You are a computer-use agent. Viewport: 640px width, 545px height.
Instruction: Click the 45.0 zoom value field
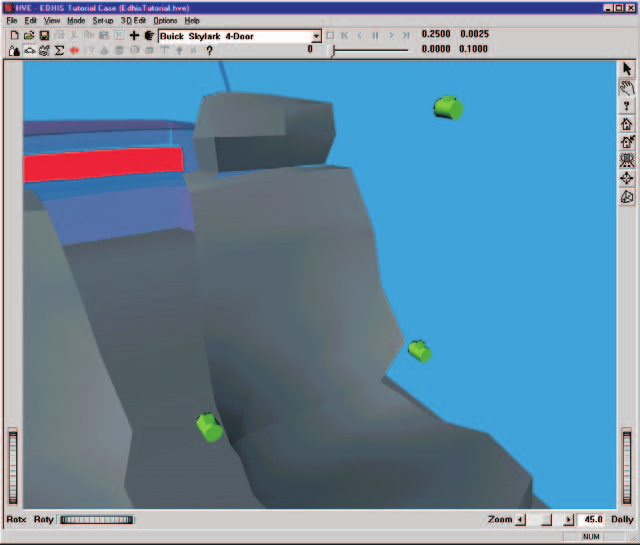coord(592,519)
